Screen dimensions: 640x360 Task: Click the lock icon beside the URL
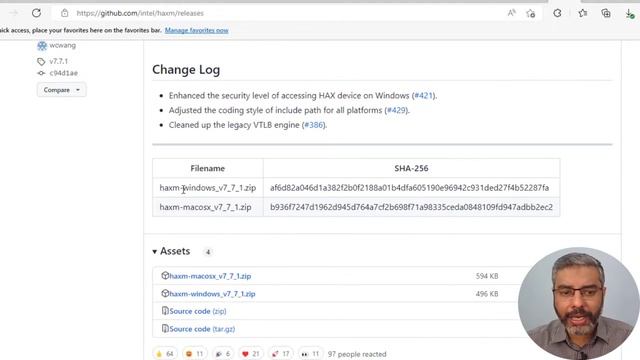[x=64, y=13]
